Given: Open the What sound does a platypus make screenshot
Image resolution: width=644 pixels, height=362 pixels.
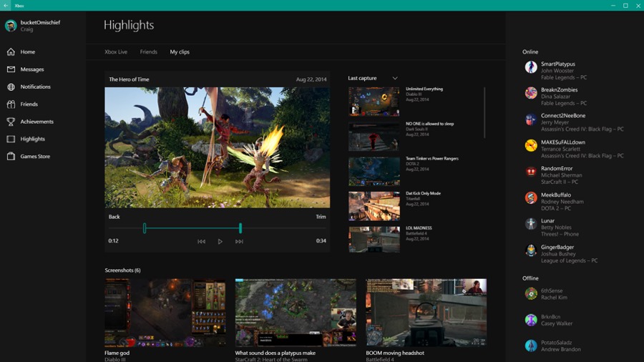Looking at the screenshot, I should (296, 313).
